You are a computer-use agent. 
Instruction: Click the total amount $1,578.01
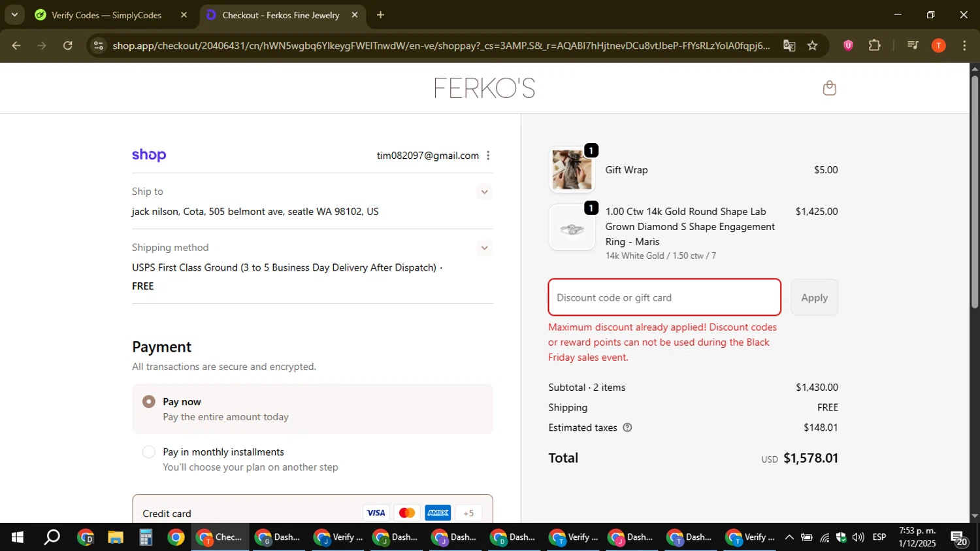810,458
